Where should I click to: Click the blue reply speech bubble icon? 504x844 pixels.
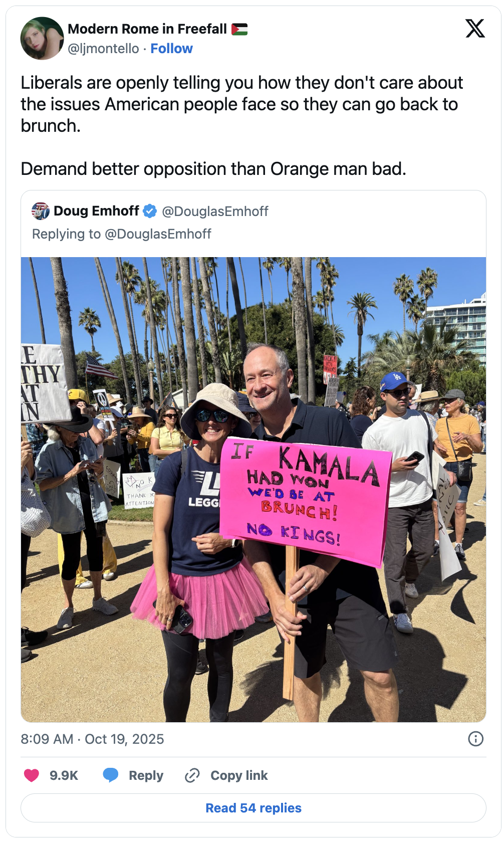[x=111, y=775]
